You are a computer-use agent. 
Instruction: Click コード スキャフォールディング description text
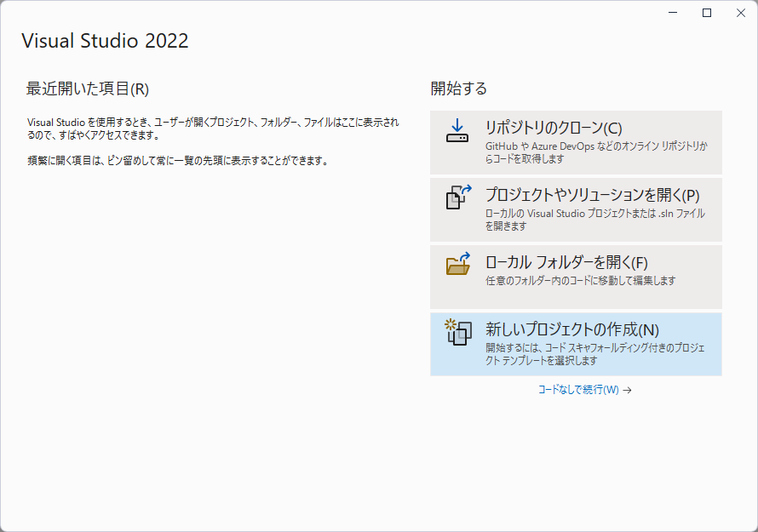point(594,354)
